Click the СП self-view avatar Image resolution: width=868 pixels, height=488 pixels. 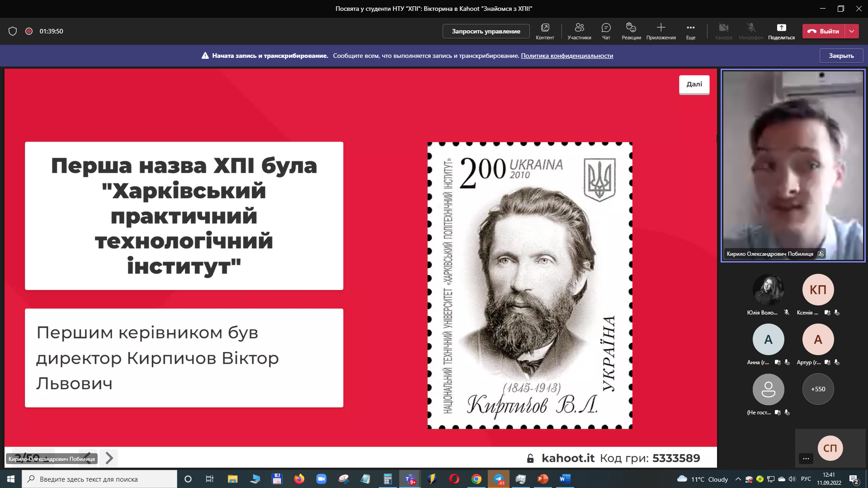[830, 448]
